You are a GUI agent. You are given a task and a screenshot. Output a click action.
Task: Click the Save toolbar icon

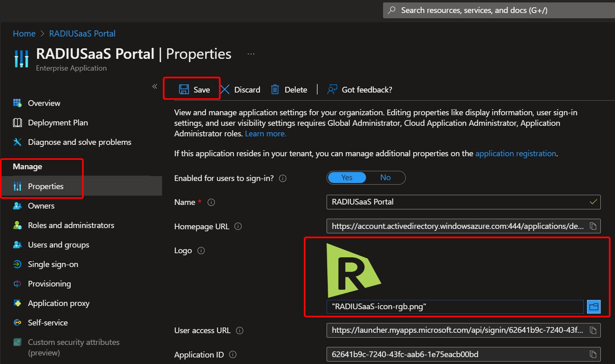184,90
